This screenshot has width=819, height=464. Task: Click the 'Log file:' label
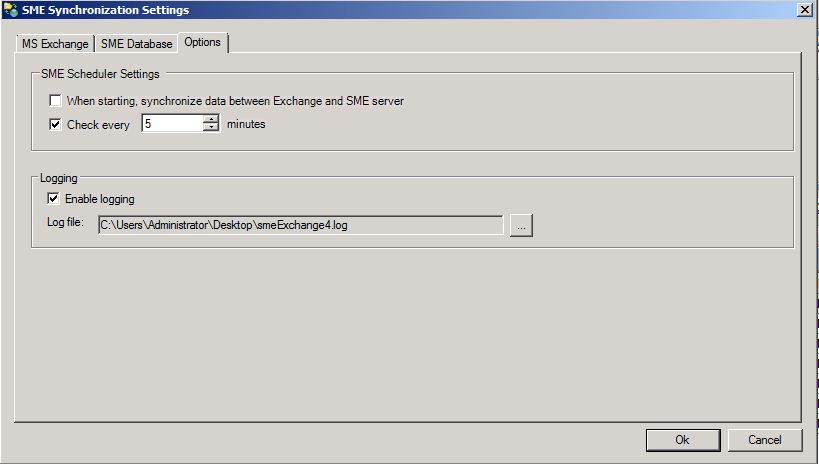[65, 222]
